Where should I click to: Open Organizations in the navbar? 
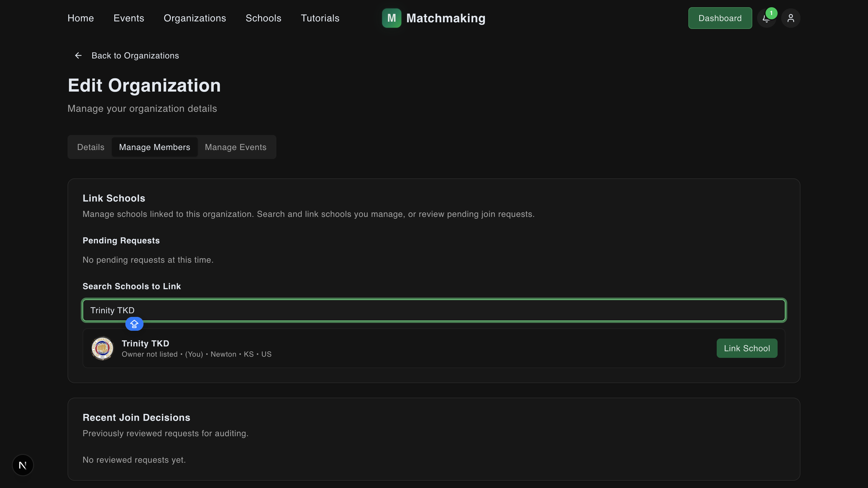point(195,18)
